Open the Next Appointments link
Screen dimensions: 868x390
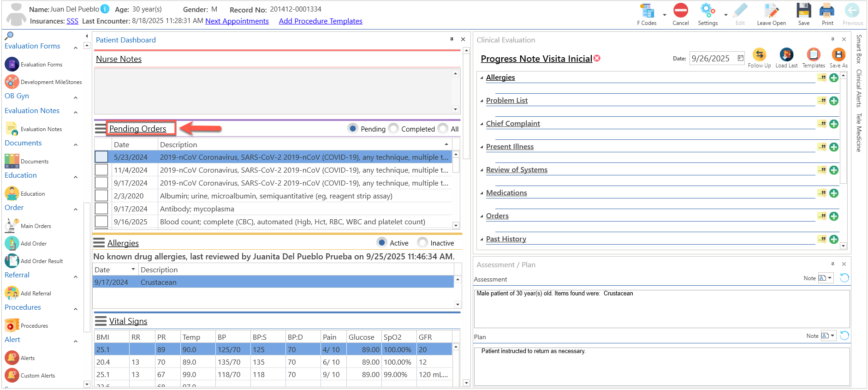(237, 21)
